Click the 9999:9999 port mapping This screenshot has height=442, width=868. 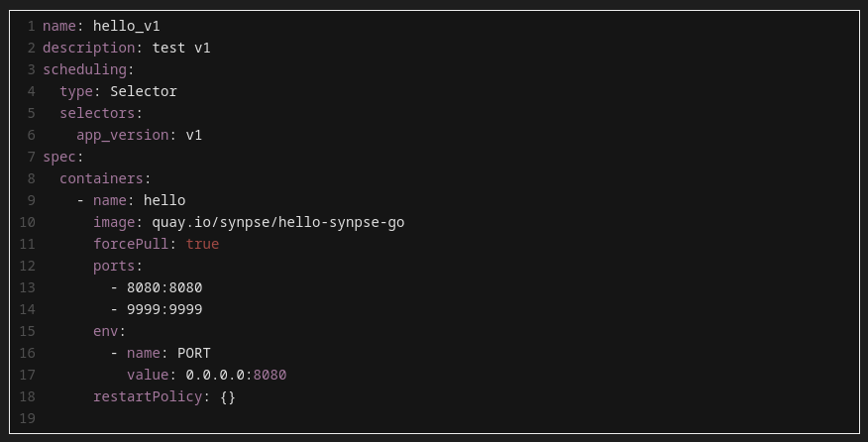(164, 309)
